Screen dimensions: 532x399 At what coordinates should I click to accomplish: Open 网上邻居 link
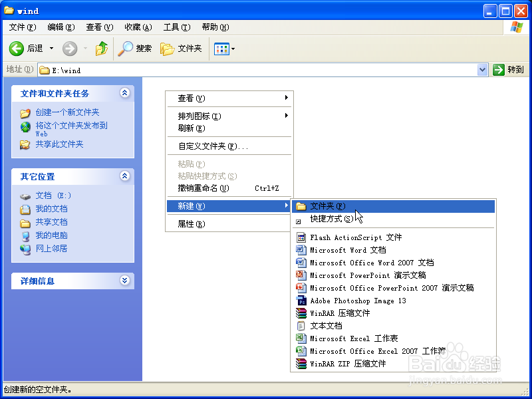click(52, 248)
